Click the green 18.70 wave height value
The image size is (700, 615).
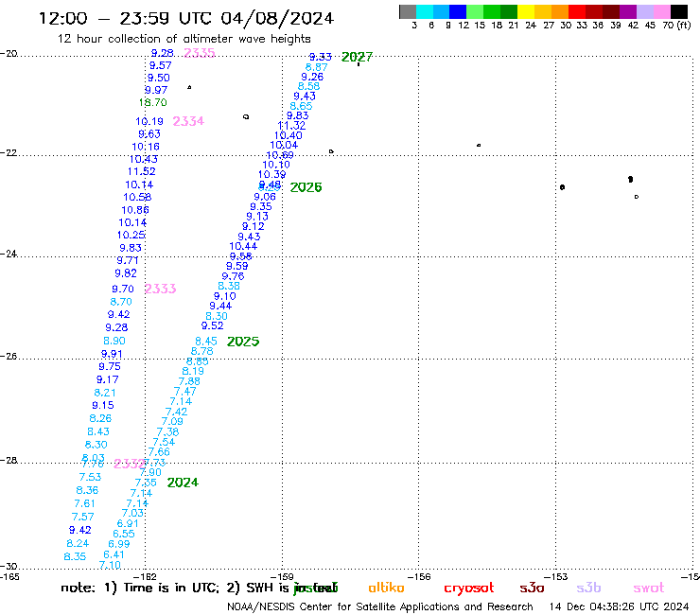point(152,102)
